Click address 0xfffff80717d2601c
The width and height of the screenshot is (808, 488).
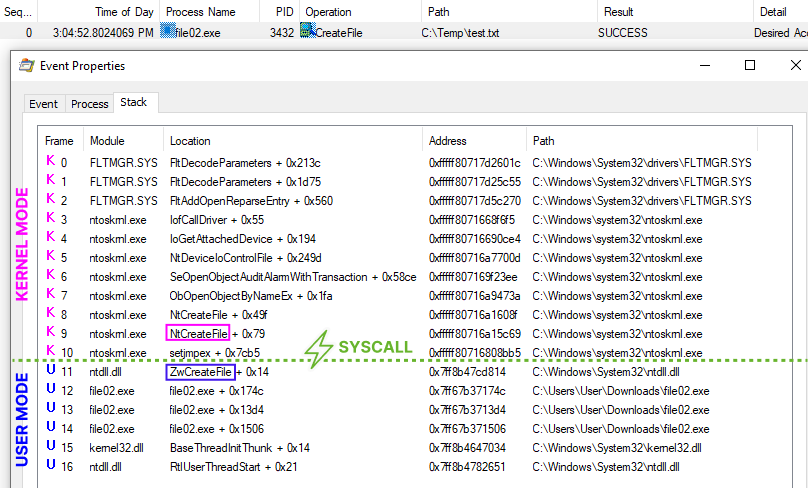coord(475,163)
